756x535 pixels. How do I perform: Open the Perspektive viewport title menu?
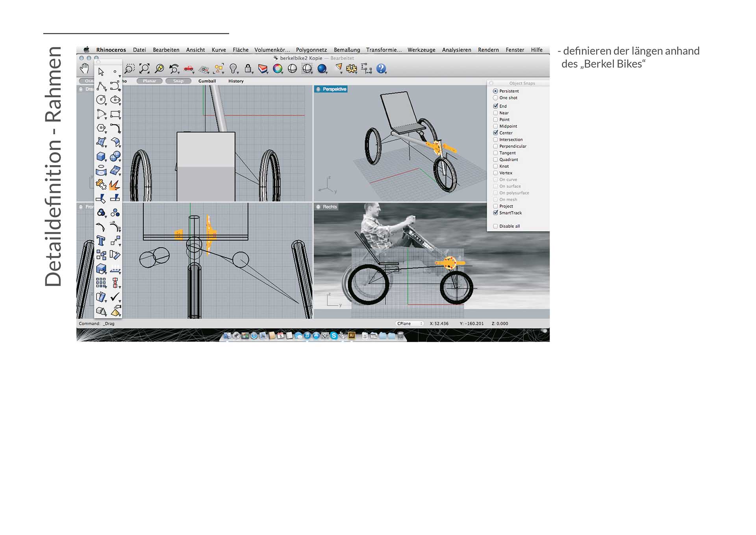(x=334, y=89)
